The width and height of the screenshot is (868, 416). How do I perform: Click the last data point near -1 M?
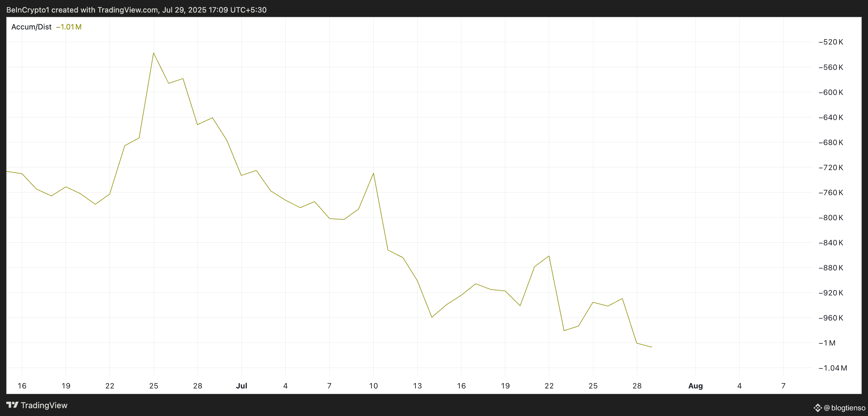[651, 347]
